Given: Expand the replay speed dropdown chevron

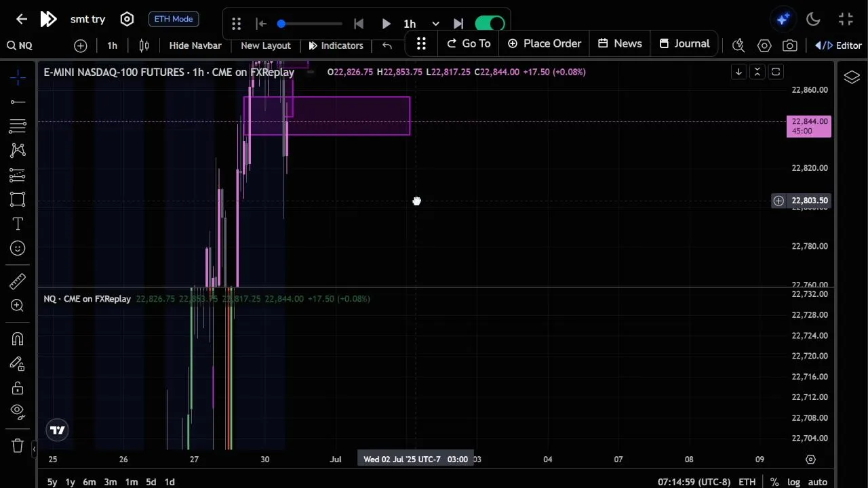Looking at the screenshot, I should [x=435, y=24].
